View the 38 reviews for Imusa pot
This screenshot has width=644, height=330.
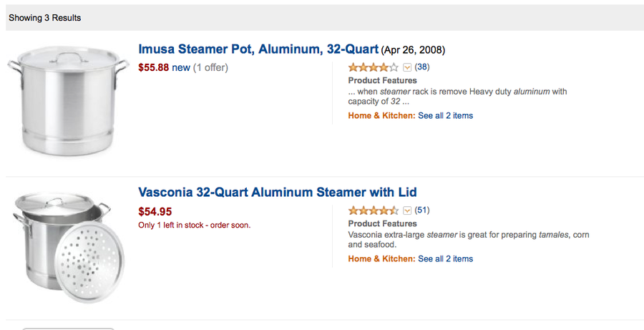coord(421,67)
